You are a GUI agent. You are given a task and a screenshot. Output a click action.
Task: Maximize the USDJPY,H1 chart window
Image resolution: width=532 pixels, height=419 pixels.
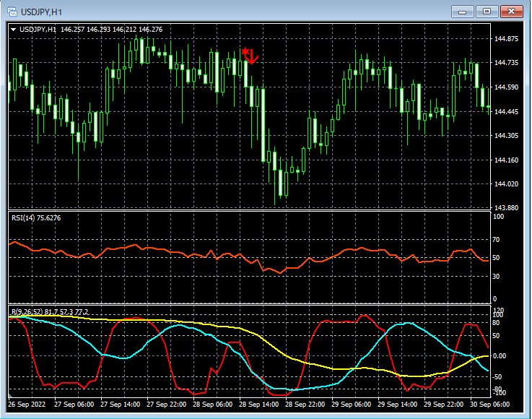click(487, 12)
